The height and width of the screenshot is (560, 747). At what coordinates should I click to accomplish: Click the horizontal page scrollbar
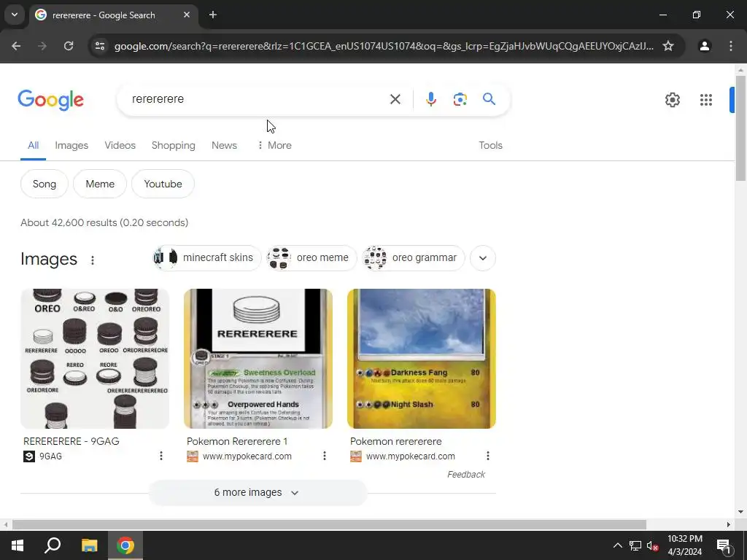click(x=329, y=525)
